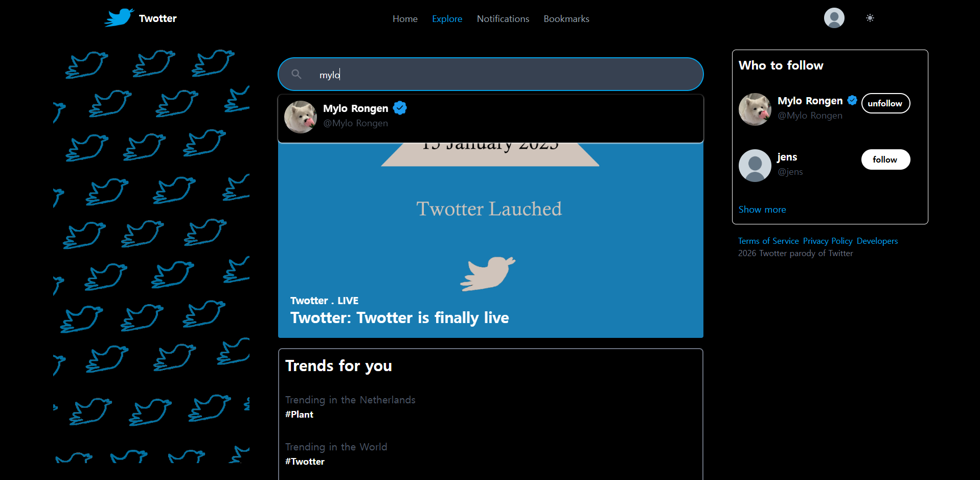980x480 pixels.
Task: Click the verified badge in search result
Action: (x=400, y=108)
